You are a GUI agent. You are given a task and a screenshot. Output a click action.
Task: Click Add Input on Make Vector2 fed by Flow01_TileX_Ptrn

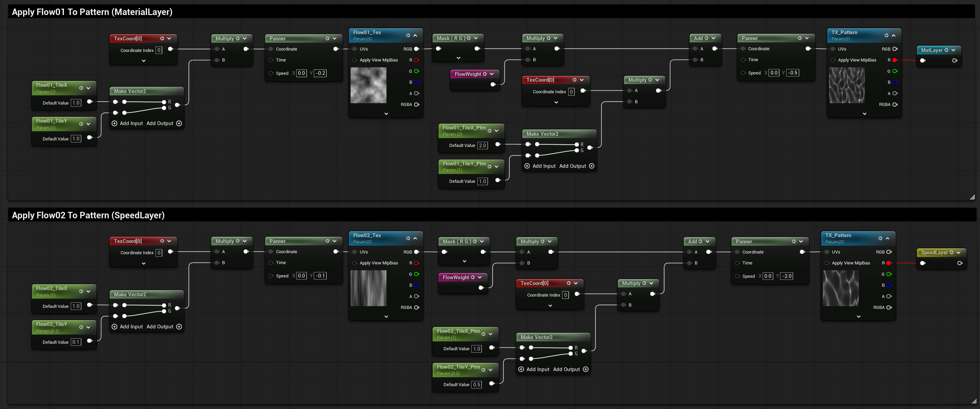(540, 166)
